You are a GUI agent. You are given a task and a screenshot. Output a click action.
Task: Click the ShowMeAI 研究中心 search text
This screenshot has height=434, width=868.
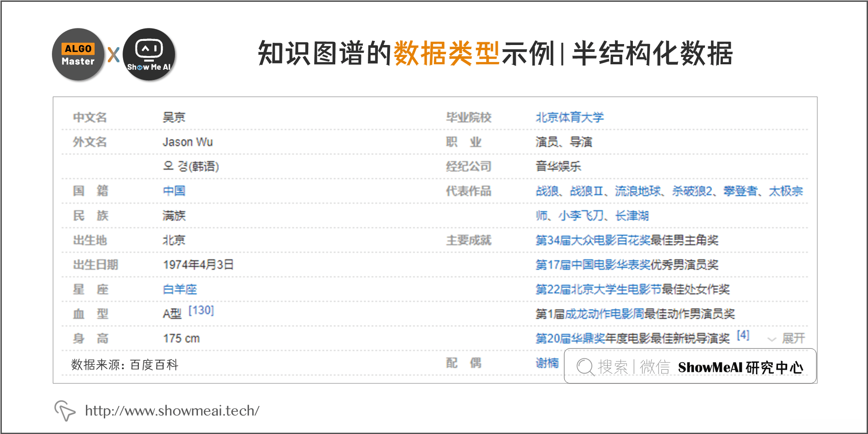click(x=740, y=367)
